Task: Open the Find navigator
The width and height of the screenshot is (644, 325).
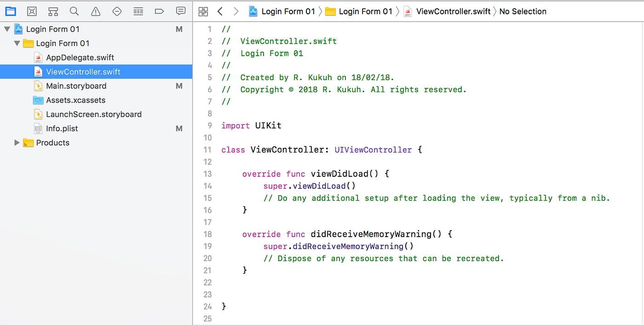Action: tap(74, 11)
